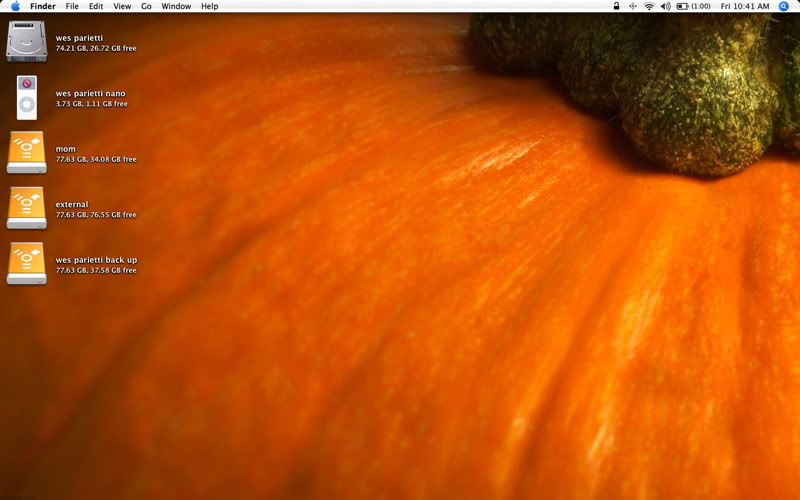Select the wes parietti hard drive icon
800x500 pixels.
click(27, 41)
